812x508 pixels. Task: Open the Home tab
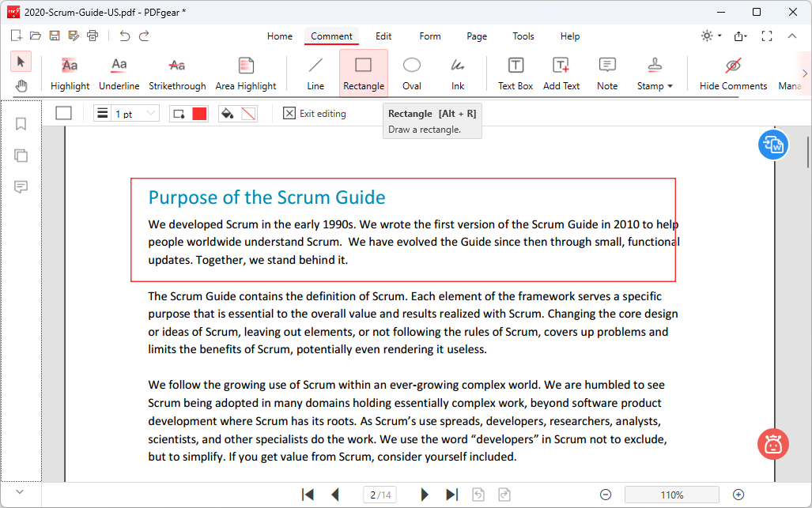tap(280, 36)
